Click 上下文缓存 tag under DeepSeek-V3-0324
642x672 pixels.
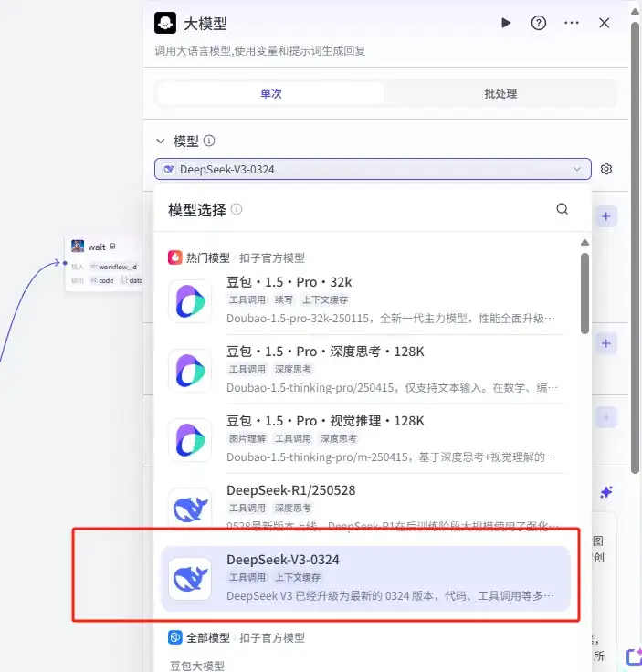[x=298, y=577]
